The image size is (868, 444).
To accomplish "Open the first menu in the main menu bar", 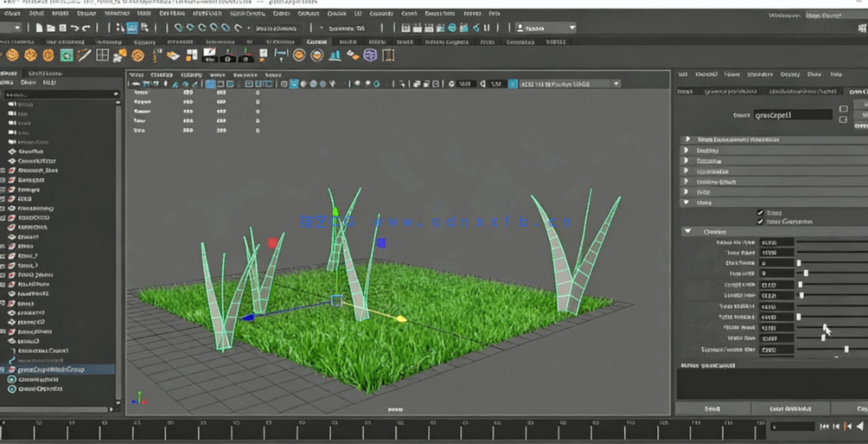I will [12, 13].
